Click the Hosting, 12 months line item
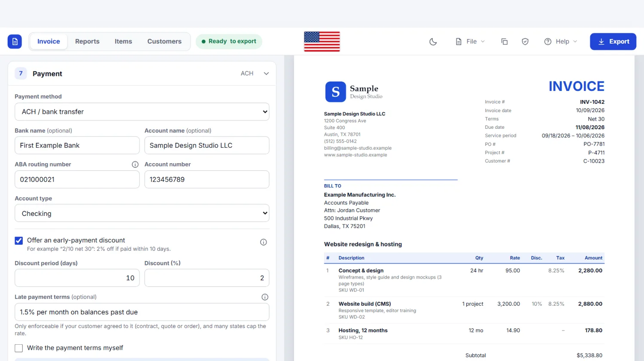The height and width of the screenshot is (361, 644). (464, 334)
